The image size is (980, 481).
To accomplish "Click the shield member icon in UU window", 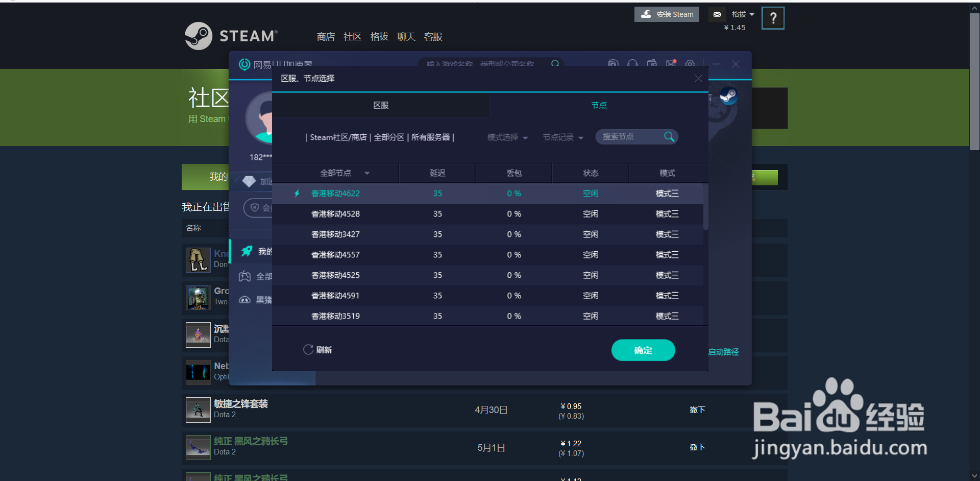I will [x=255, y=208].
